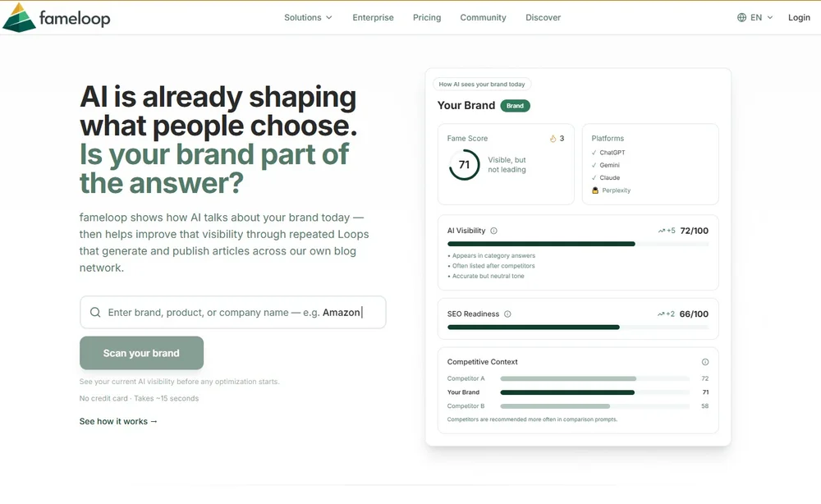Expand the Solutions dropdown menu
Screen dimensions: 821x504
point(308,17)
